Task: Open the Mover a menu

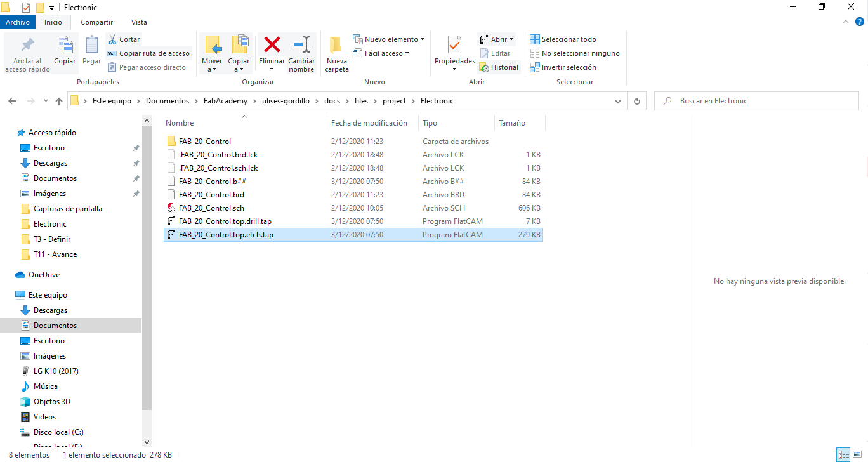Action: 212,54
